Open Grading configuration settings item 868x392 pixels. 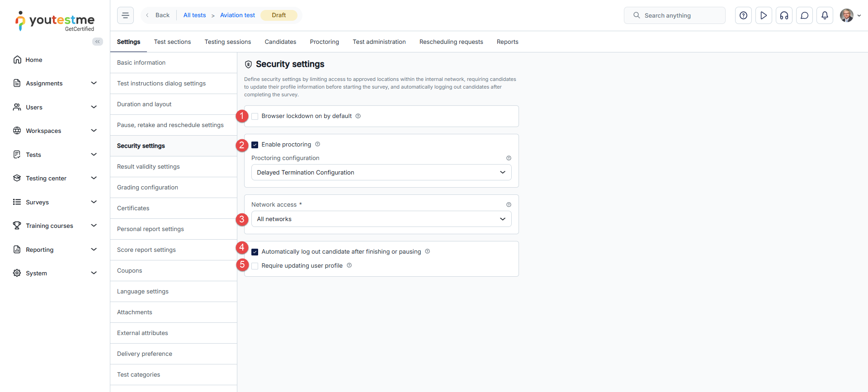(x=174, y=187)
